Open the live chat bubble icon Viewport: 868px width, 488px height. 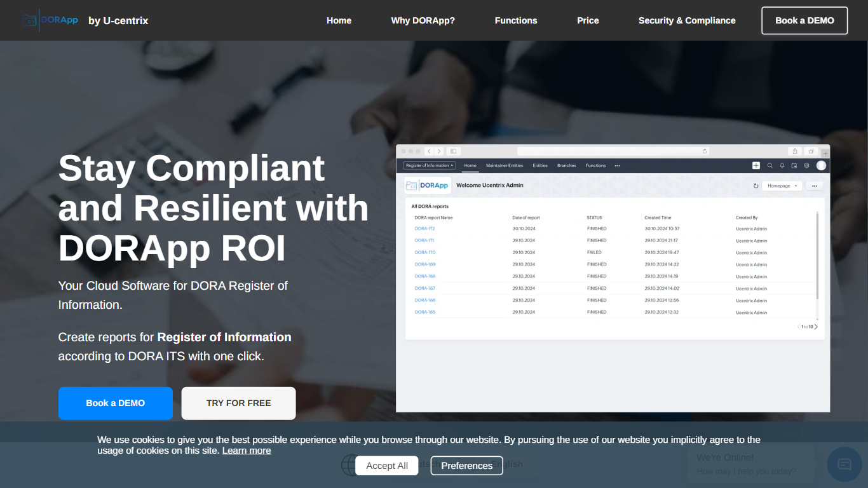(844, 464)
